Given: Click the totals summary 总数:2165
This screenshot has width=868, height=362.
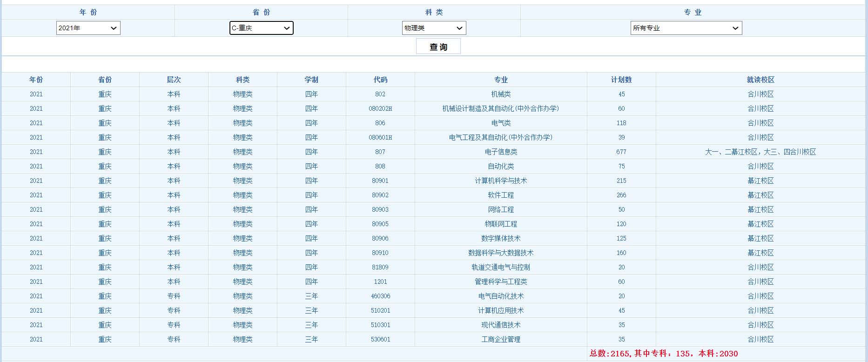Looking at the screenshot, I should [664, 354].
